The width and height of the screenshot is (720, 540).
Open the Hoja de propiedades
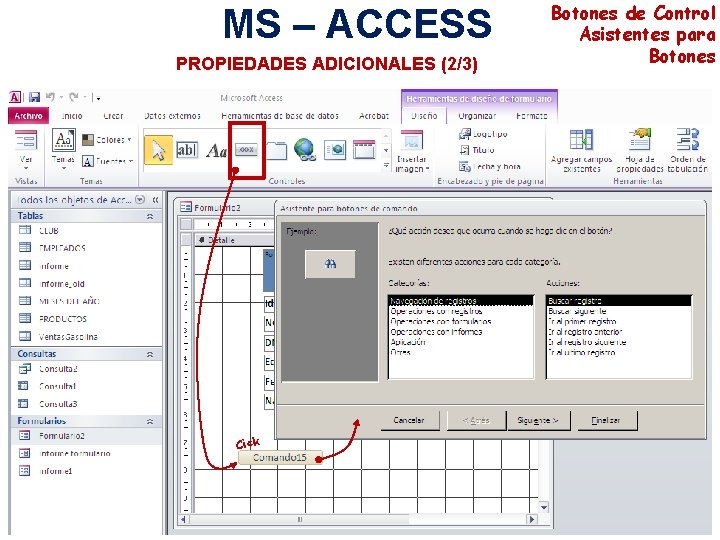[640, 151]
